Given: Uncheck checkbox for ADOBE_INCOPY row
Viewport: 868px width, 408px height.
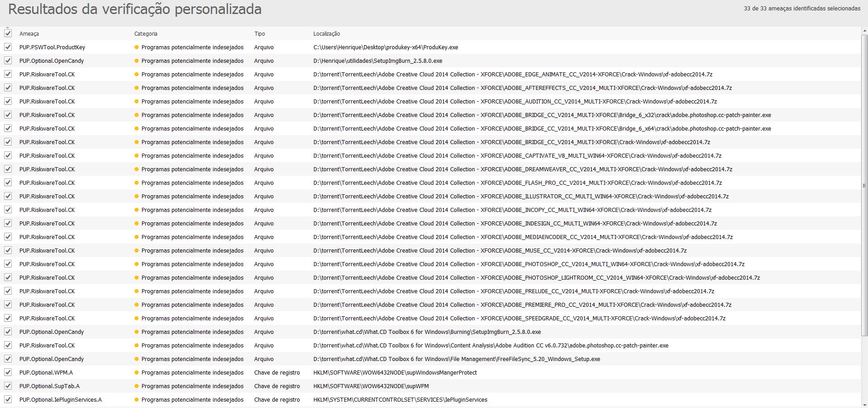Looking at the screenshot, I should [x=8, y=210].
